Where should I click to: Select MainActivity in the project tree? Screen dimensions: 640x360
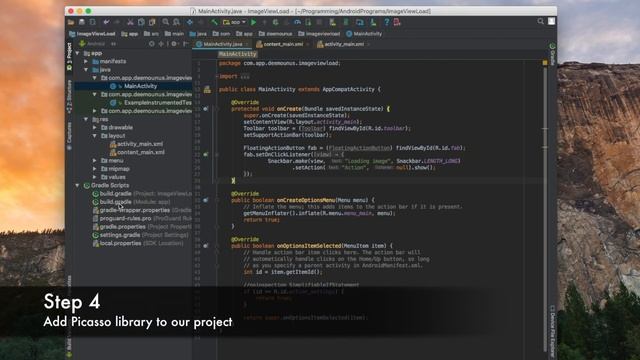point(140,86)
